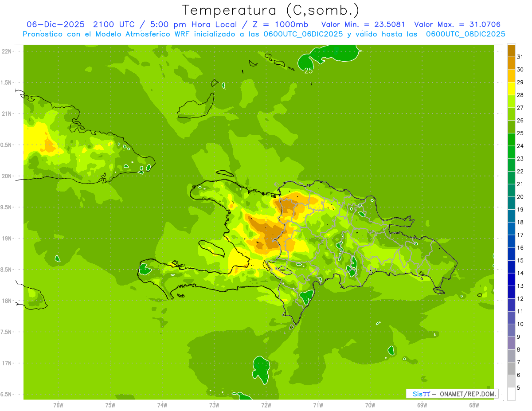This screenshot has width=532, height=411.
Task: Click "Valor Min. = 23.5081"
Action: point(363,24)
